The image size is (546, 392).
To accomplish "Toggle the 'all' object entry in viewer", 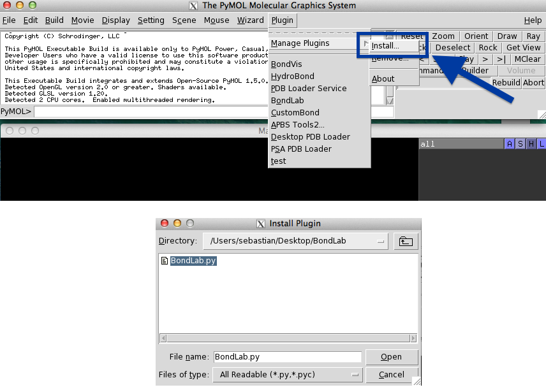I will (x=461, y=144).
